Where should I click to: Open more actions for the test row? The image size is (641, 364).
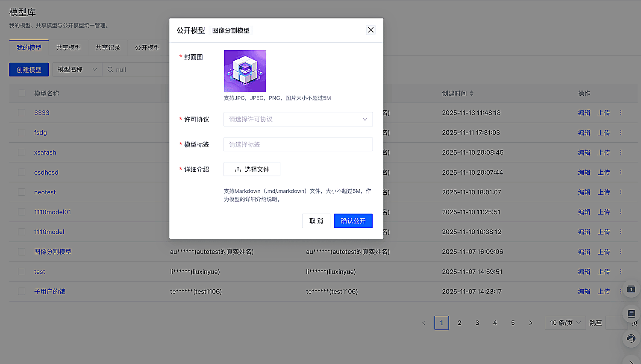621,272
